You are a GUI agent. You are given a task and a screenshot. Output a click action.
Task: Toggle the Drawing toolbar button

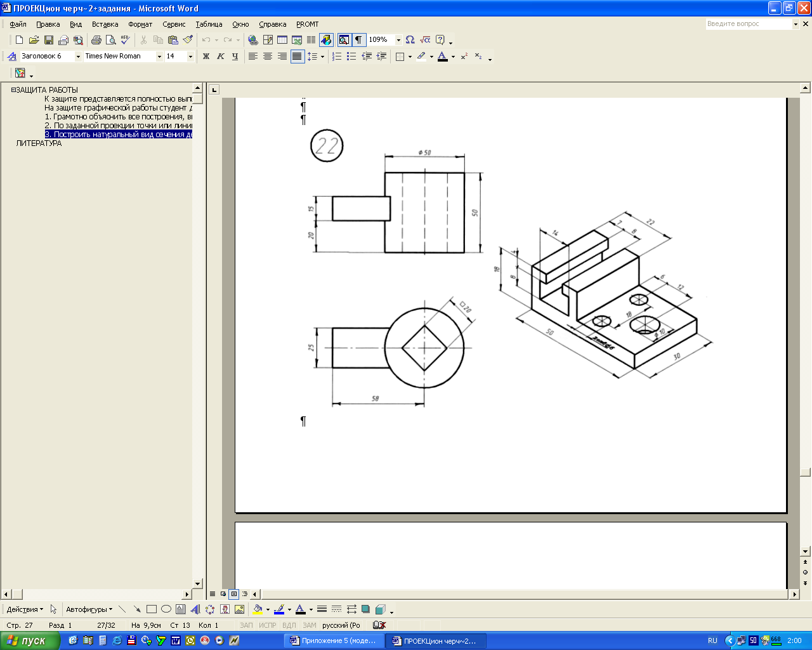(x=326, y=40)
